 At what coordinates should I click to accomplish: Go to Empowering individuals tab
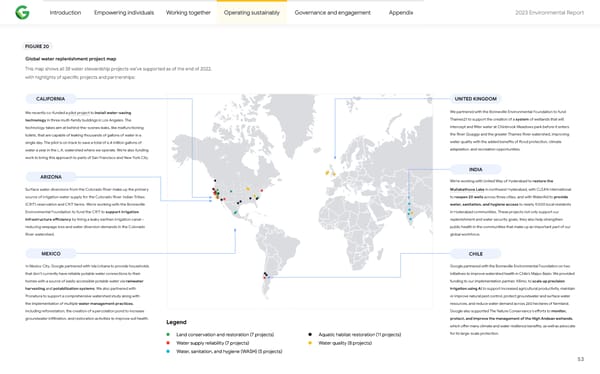click(124, 13)
